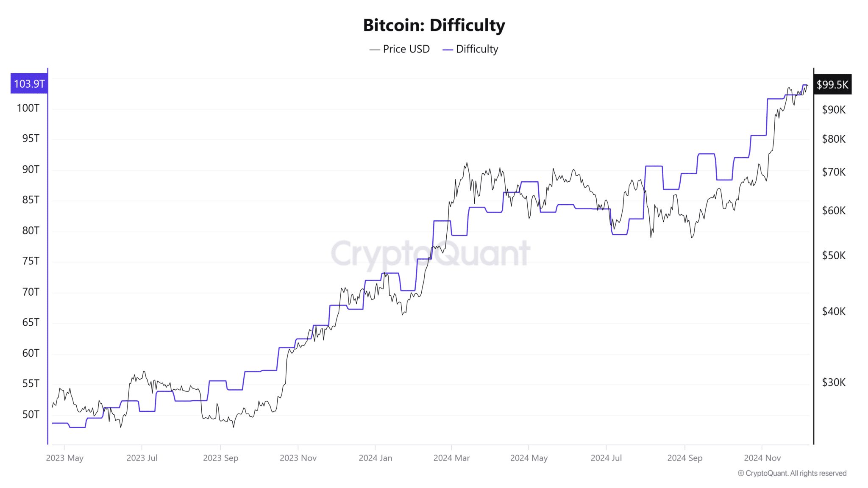Click the Bitcoin: Difficulty chart title

434,25
